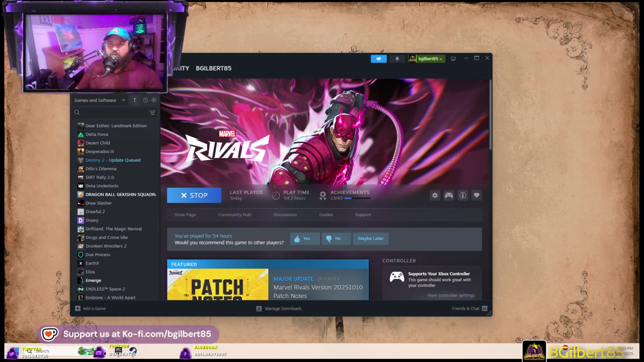Image resolution: width=644 pixels, height=362 pixels.
Task: Open Marvel Rivals Version 20251010 Patch Notes
Action: (x=318, y=292)
